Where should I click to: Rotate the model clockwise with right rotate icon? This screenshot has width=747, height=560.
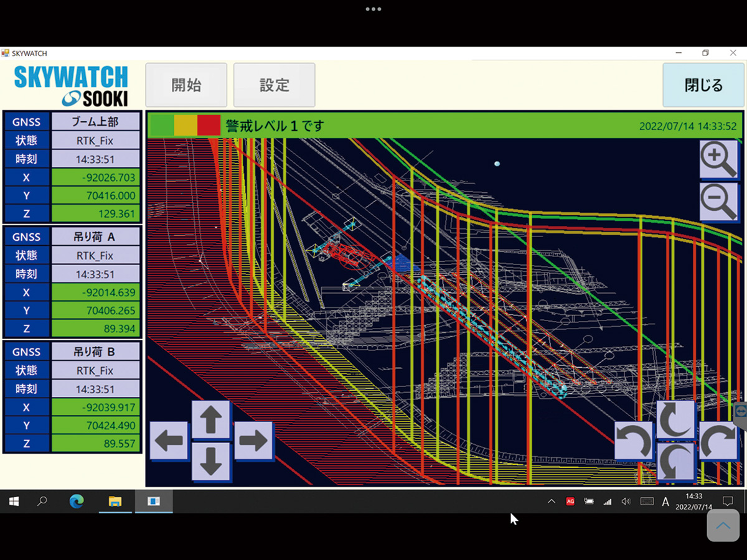[x=718, y=441]
